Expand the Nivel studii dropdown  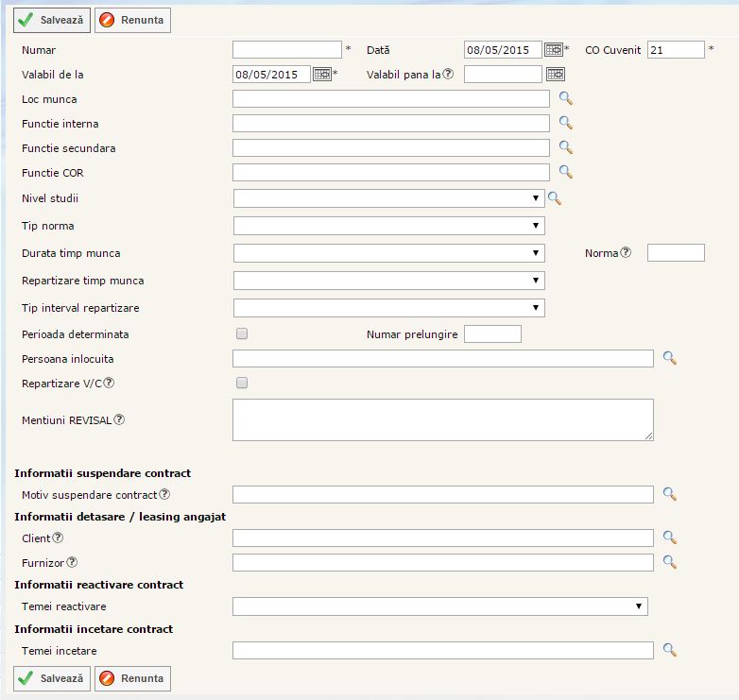[388, 198]
